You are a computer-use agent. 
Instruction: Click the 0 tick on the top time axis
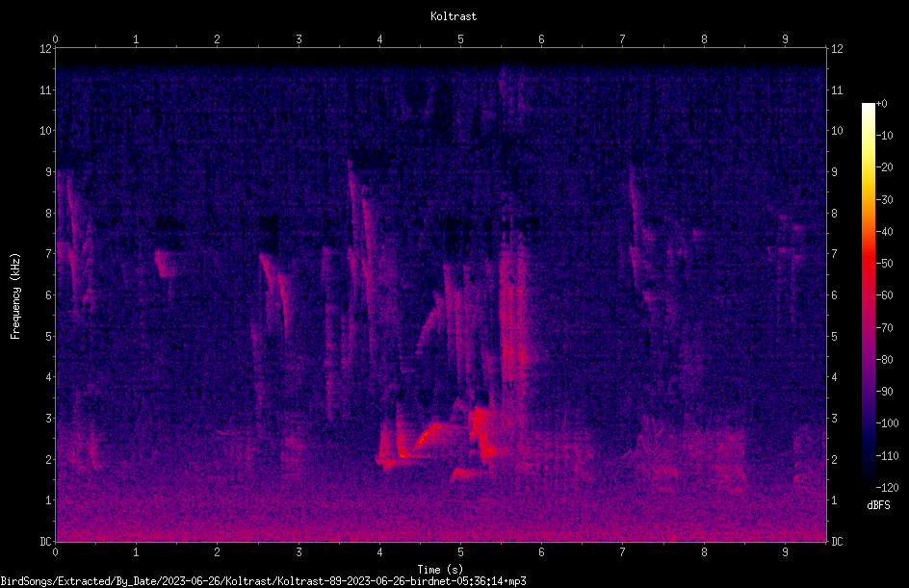coord(55,38)
